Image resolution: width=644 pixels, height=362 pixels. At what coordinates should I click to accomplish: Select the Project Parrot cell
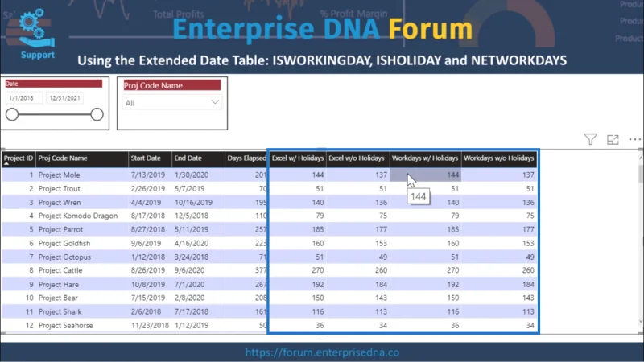click(61, 229)
